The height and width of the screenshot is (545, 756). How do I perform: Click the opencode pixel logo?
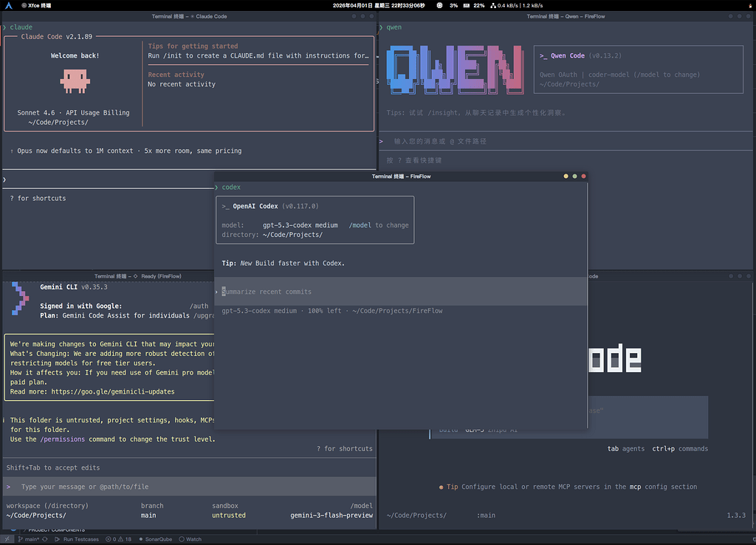pos(615,358)
